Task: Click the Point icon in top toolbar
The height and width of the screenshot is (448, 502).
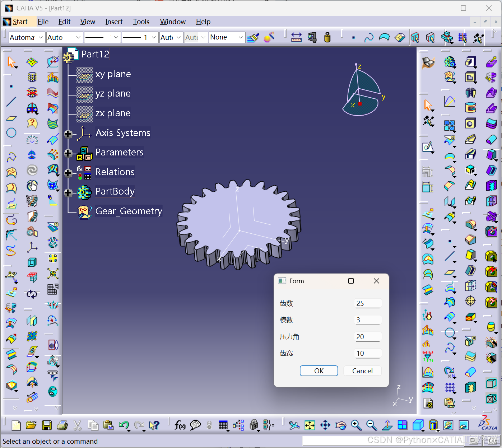Action: pyautogui.click(x=354, y=37)
